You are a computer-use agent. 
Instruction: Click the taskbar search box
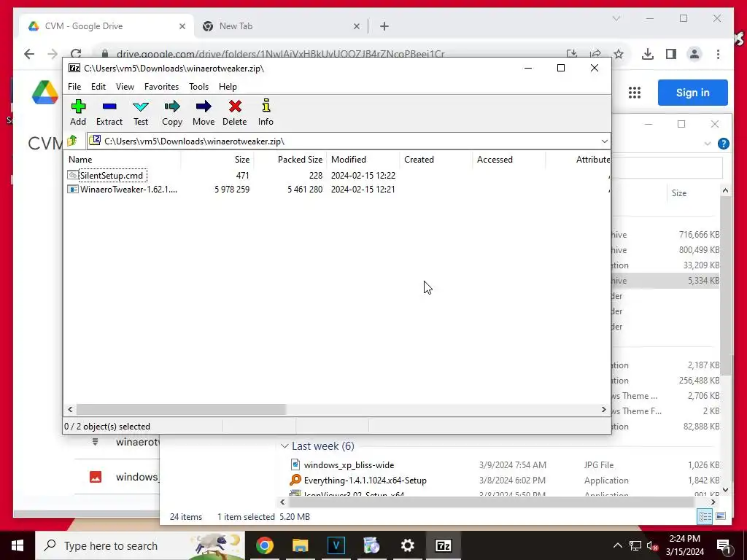click(140, 545)
